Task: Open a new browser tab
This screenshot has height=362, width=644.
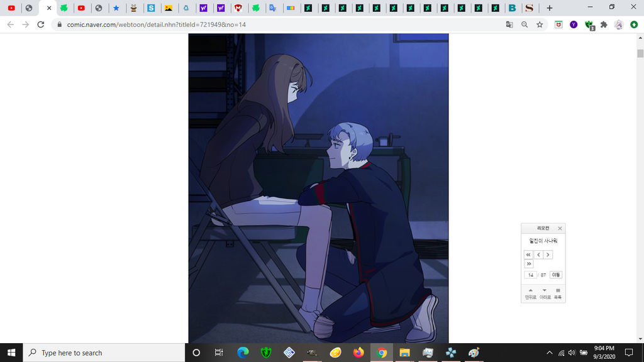Action: (x=550, y=8)
